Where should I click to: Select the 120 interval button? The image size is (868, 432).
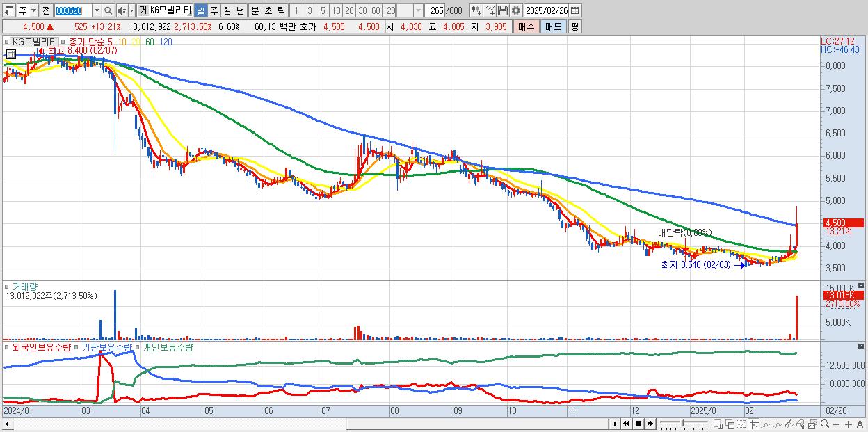pyautogui.click(x=389, y=10)
